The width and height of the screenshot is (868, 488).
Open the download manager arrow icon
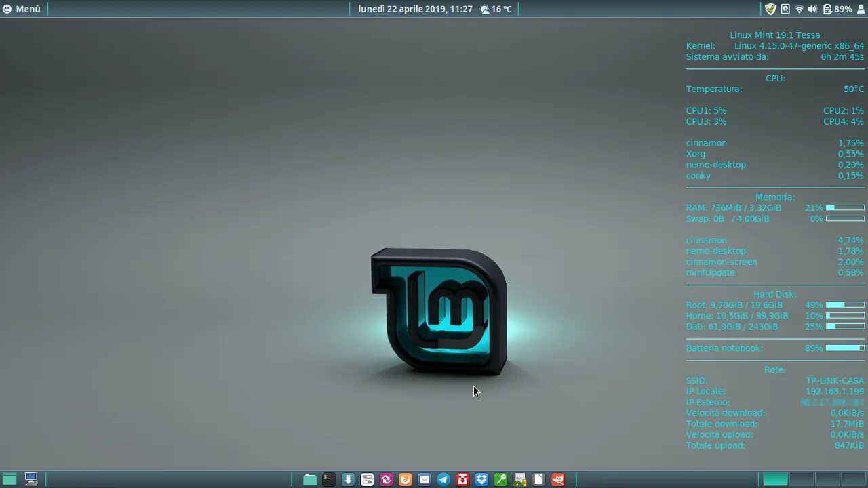click(x=348, y=479)
